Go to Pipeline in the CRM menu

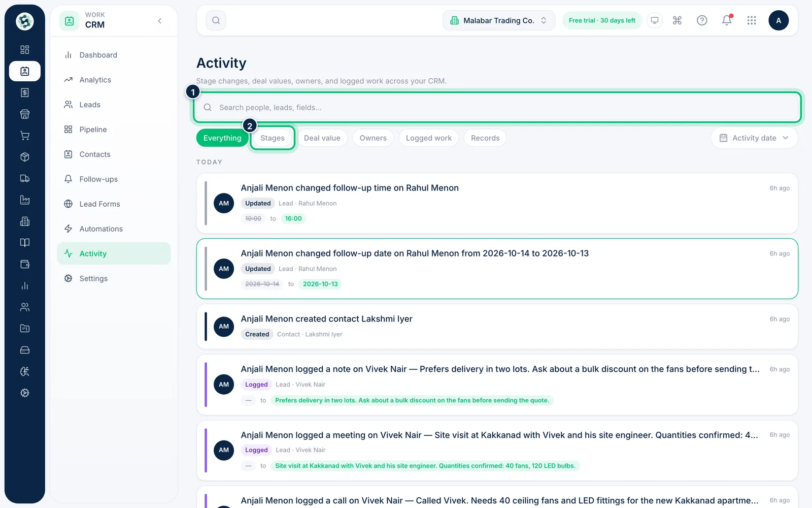114,130
